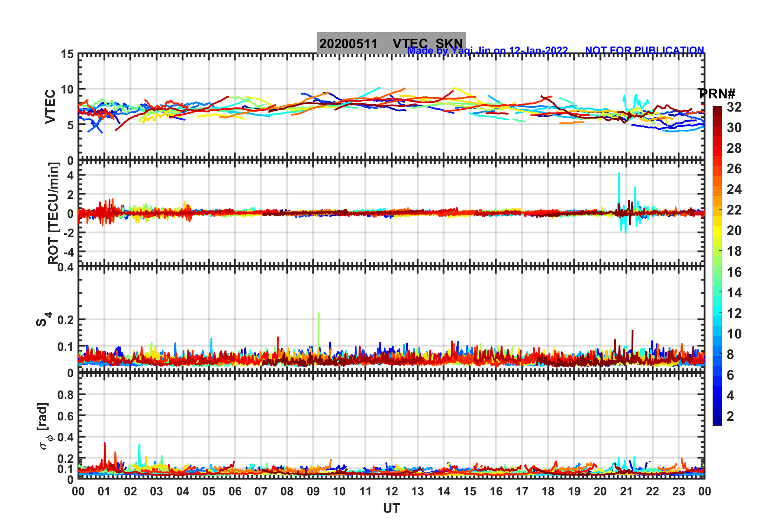Click the UT axis tick label '09'
Screen dimensions: 783x532
click(313, 491)
